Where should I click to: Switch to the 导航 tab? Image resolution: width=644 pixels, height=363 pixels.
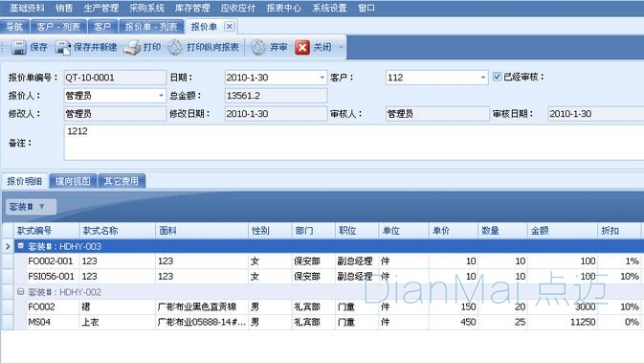(x=14, y=27)
